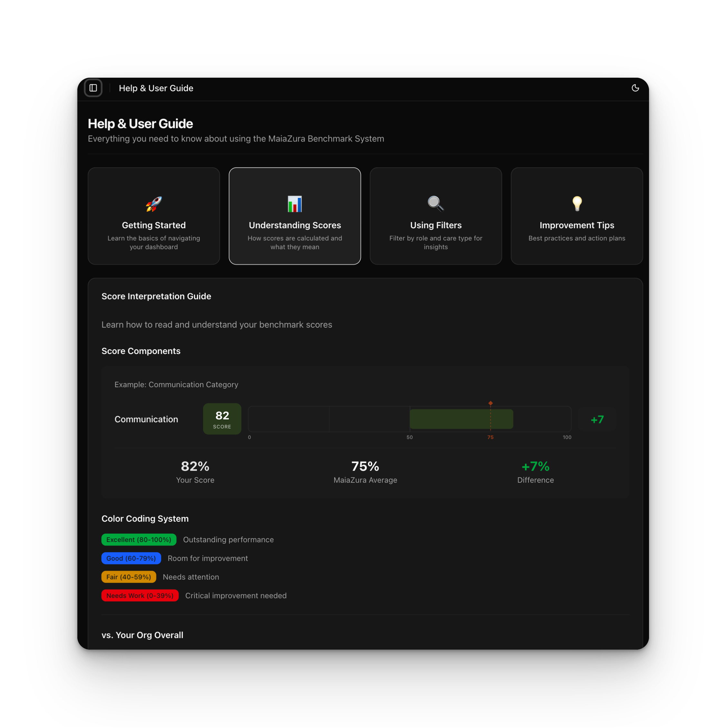Image resolution: width=727 pixels, height=728 pixels.
Task: Click the rocket icon for Getting Started
Action: click(x=154, y=204)
